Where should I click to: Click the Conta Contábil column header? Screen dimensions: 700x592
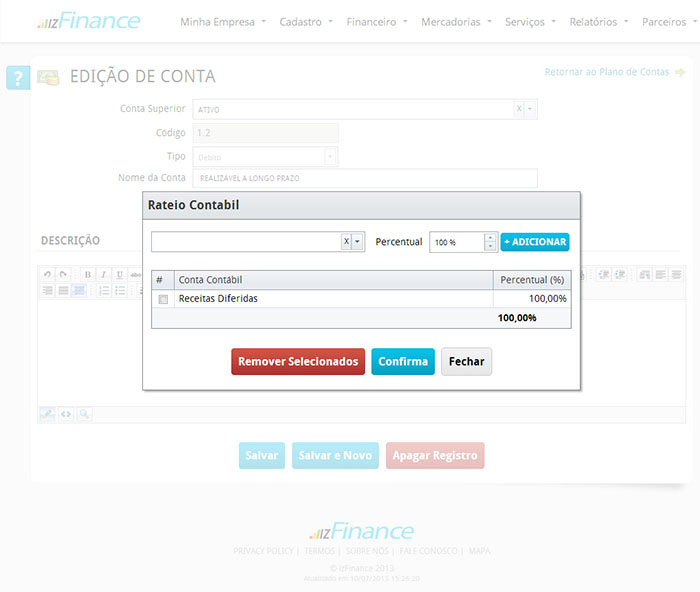pyautogui.click(x=333, y=280)
